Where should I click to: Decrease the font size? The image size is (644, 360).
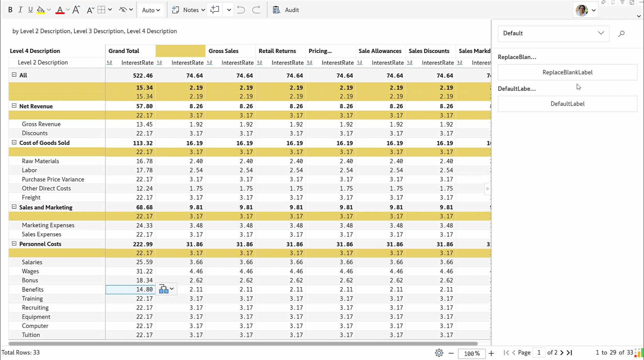[90, 10]
